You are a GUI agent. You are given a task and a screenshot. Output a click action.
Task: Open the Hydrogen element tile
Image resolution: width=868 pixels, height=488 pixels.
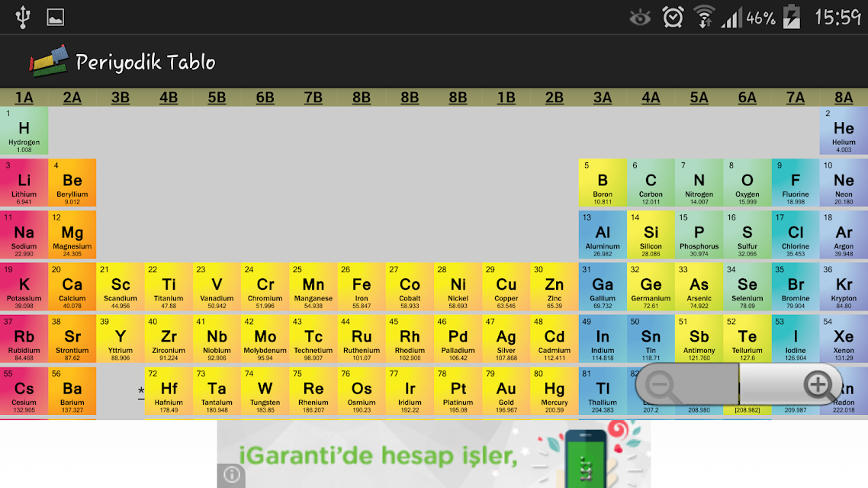24,130
